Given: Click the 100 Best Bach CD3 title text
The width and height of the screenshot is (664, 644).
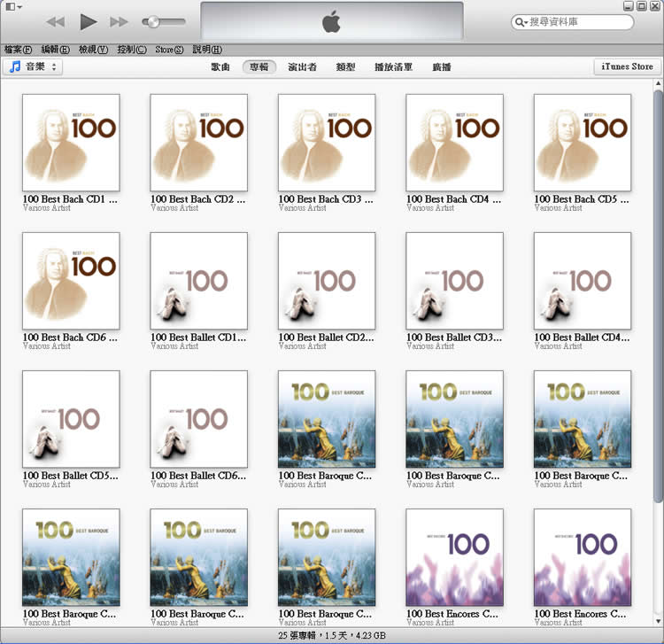Looking at the screenshot, I should 326,199.
